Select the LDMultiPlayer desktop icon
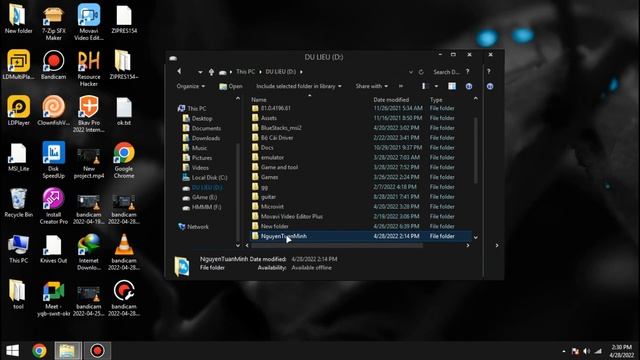This screenshot has height=360, width=640. (18, 64)
